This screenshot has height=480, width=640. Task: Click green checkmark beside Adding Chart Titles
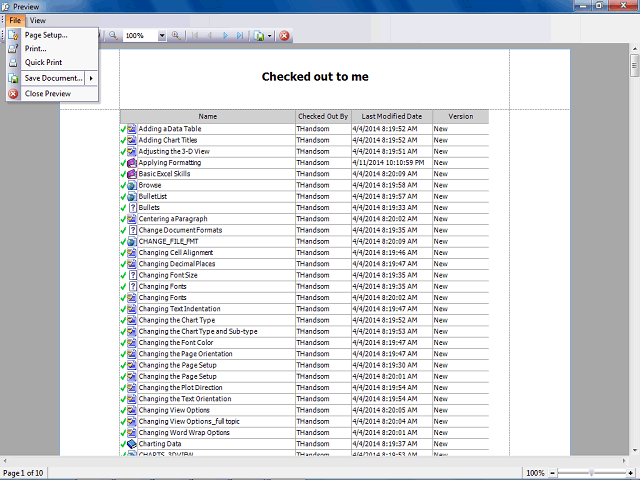click(x=123, y=140)
